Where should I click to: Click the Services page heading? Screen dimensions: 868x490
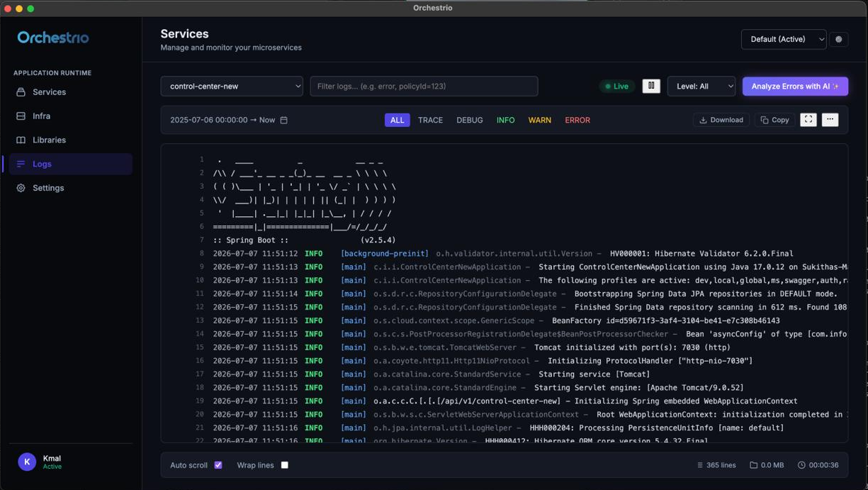pos(184,34)
